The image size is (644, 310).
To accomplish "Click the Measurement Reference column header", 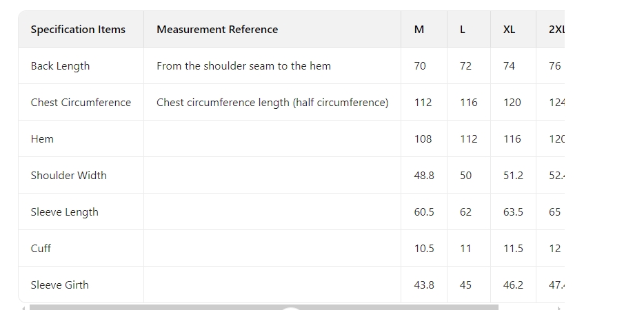I will point(217,30).
